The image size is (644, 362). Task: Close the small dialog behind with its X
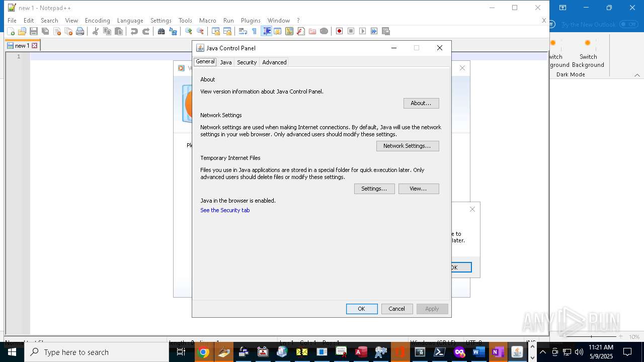click(x=472, y=209)
